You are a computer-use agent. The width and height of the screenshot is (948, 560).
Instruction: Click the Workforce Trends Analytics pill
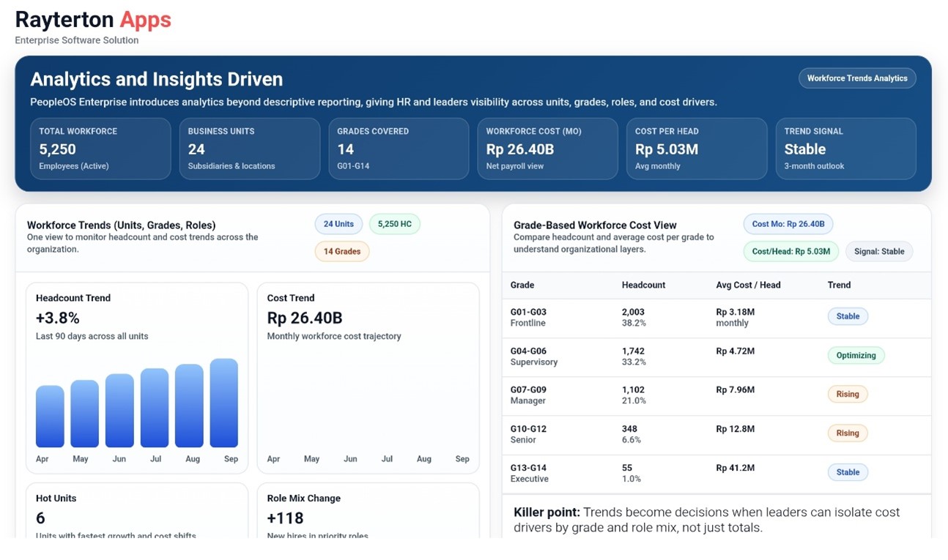(x=856, y=78)
